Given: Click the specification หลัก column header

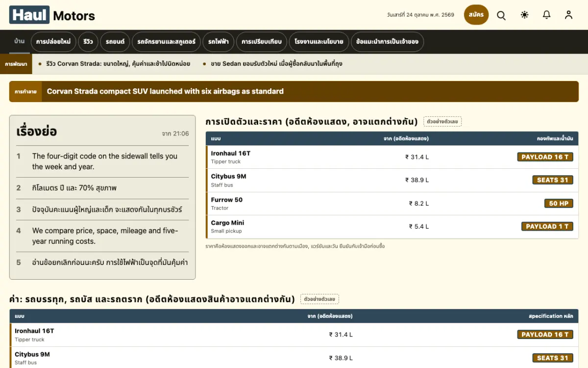Looking at the screenshot, I should coord(551,316).
